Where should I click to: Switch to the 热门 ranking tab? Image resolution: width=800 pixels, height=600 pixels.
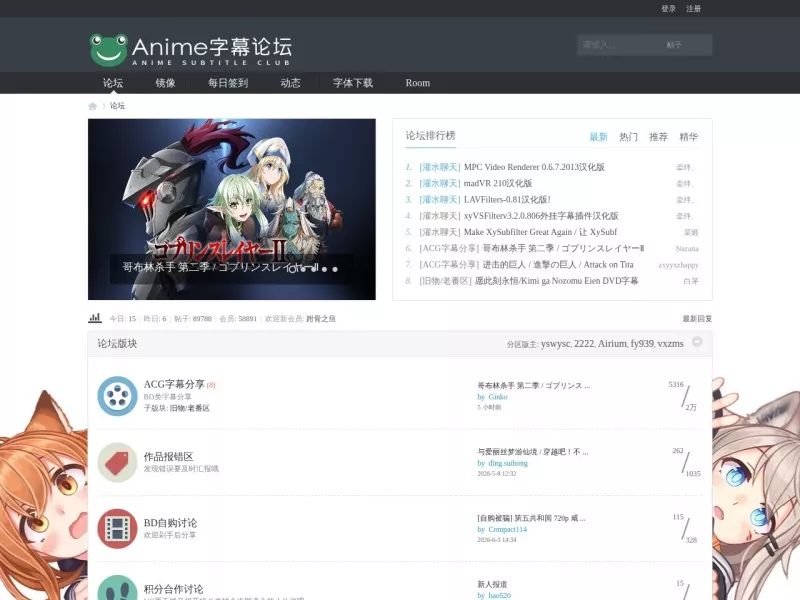[x=629, y=137]
